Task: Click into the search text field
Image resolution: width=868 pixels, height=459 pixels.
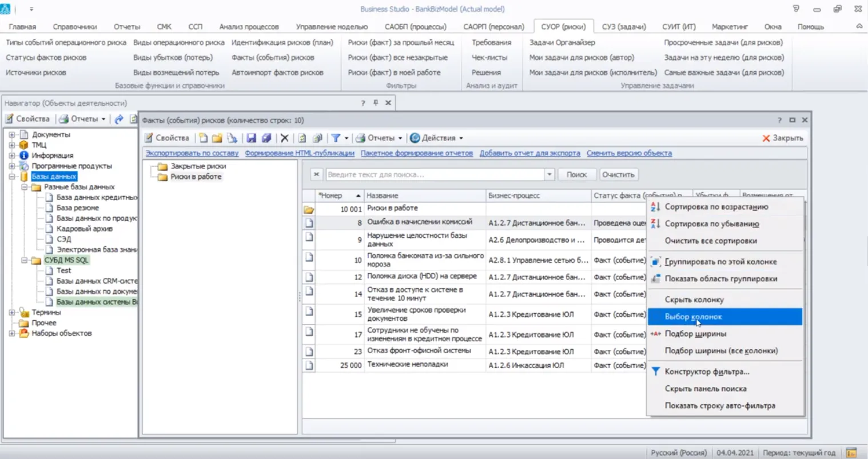Action: pos(435,174)
